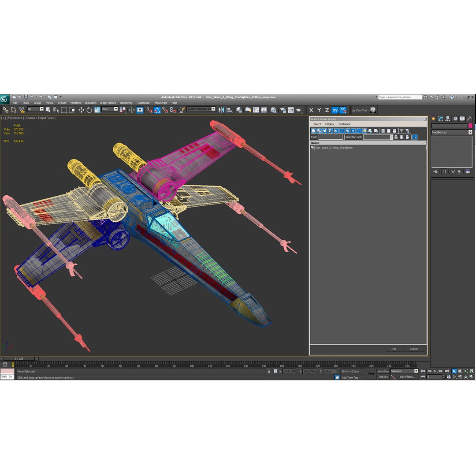Viewport: 476px width, 476px height.
Task: Pick the Select and Scale tool
Action: click(97, 110)
